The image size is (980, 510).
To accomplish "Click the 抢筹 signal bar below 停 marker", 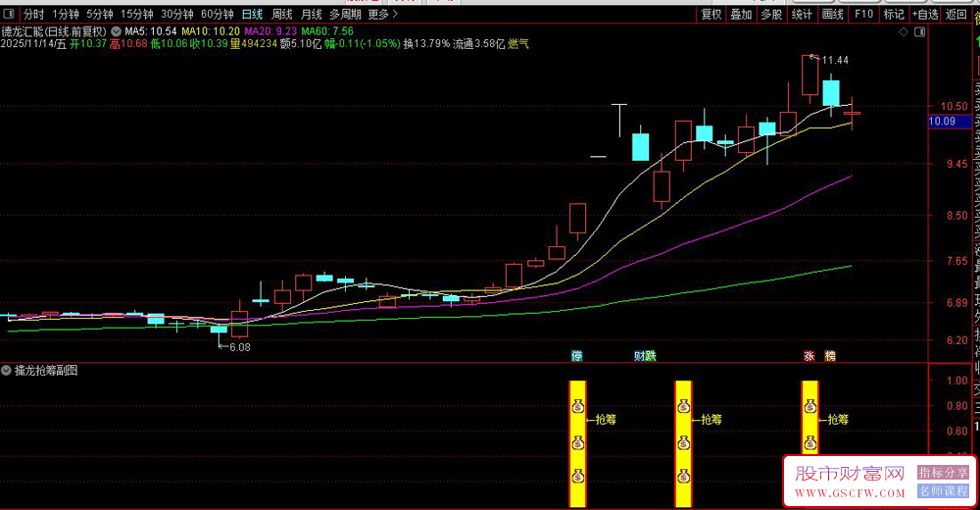I will [577, 443].
